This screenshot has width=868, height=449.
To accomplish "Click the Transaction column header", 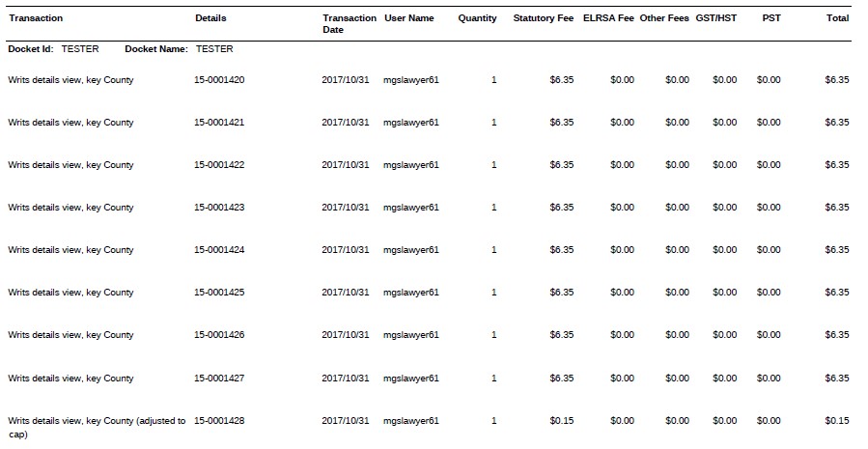I will tap(36, 18).
